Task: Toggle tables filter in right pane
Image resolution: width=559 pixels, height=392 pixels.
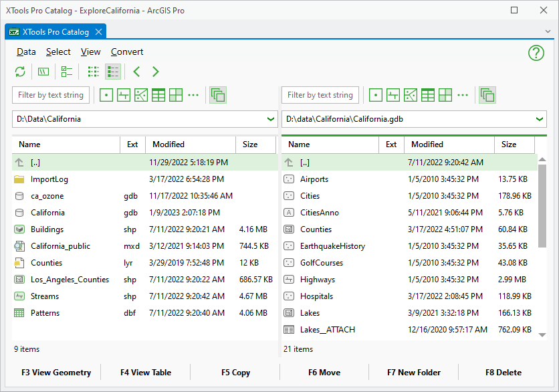Action: (428, 95)
